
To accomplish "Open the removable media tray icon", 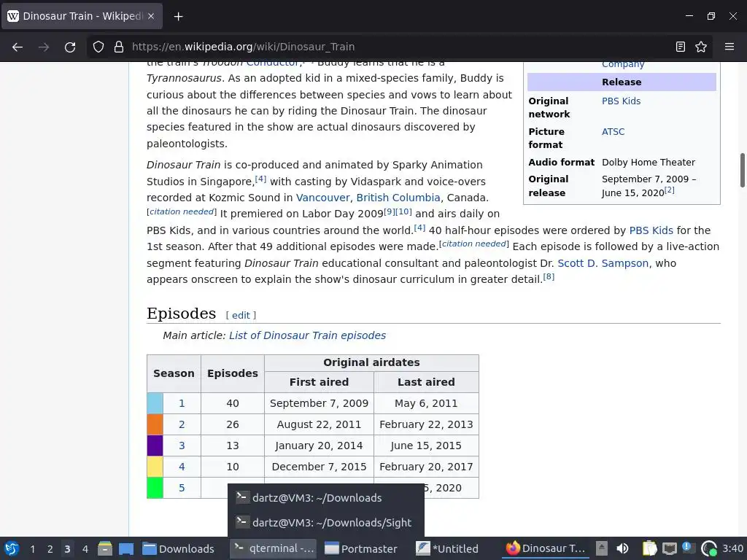I will [x=602, y=548].
